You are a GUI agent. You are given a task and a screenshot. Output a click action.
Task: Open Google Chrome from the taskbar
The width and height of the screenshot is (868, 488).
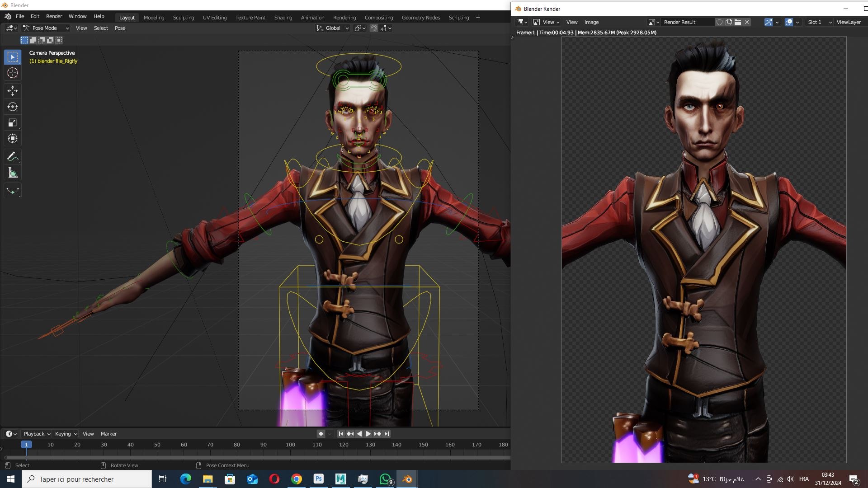click(x=297, y=479)
